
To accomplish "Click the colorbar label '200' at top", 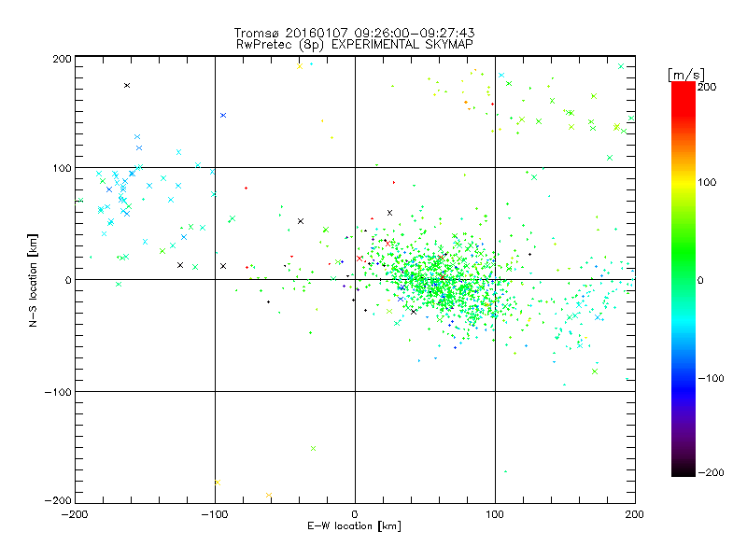I will [x=707, y=87].
